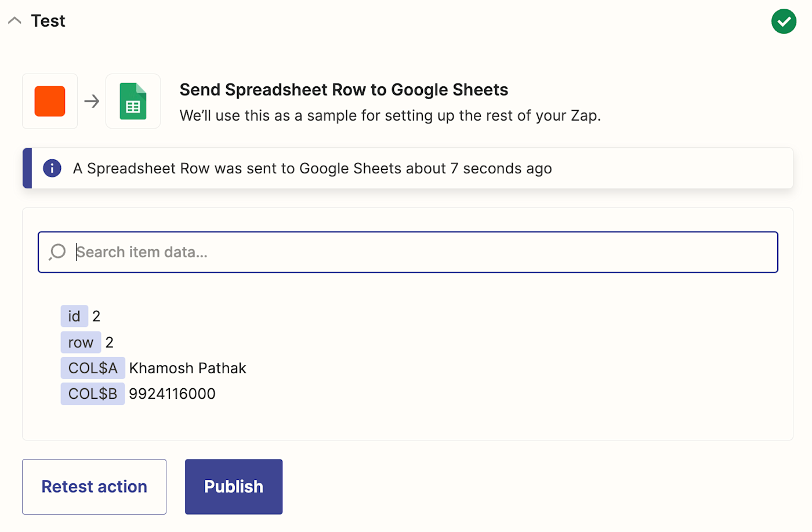Click the Send Spreadsheet Row heading

pyautogui.click(x=343, y=90)
